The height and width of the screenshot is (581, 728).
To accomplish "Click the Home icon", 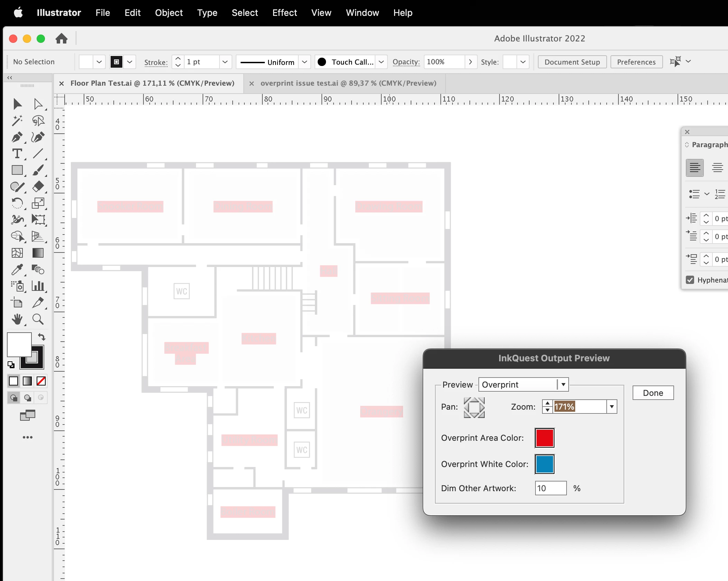I will [x=62, y=38].
